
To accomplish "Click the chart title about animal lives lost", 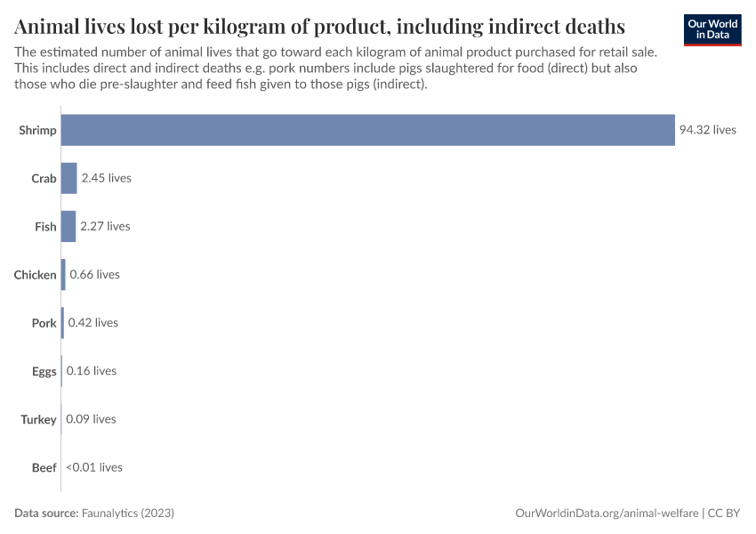I will [319, 25].
